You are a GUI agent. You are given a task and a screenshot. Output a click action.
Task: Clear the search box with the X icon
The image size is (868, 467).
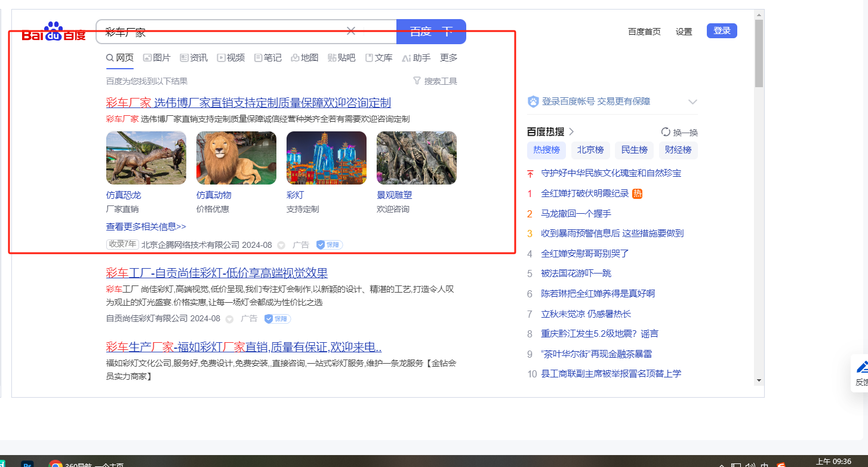351,31
